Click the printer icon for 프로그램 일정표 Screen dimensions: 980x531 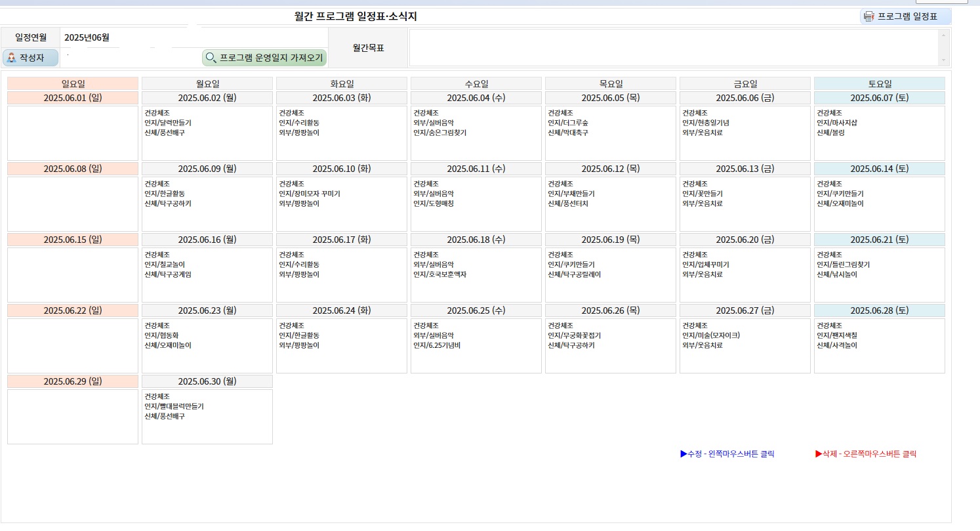pyautogui.click(x=869, y=16)
